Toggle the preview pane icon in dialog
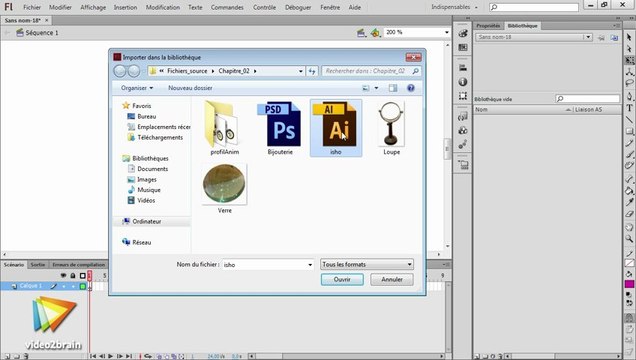The image size is (636, 360). (x=393, y=88)
